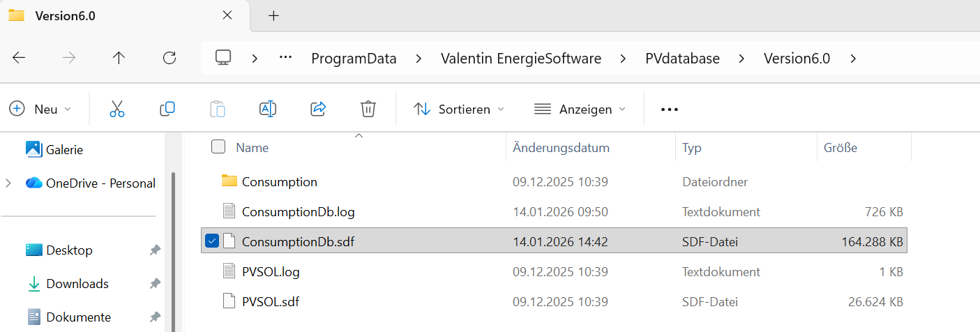Open a new tab with plus button
The image size is (980, 332).
[273, 15]
